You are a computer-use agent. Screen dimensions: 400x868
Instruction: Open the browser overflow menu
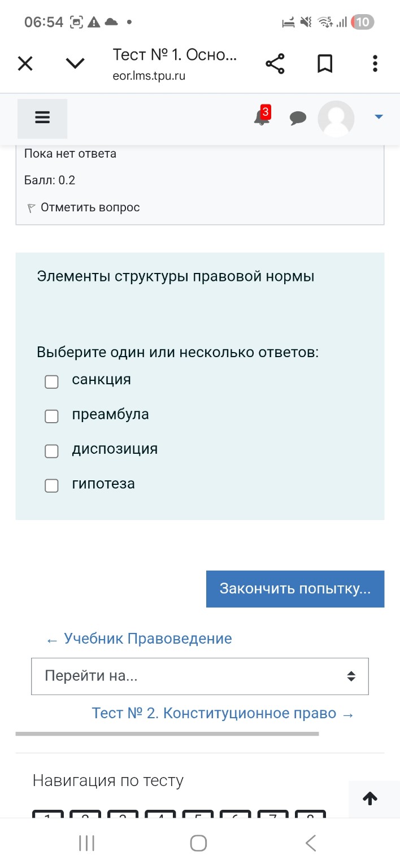[375, 63]
